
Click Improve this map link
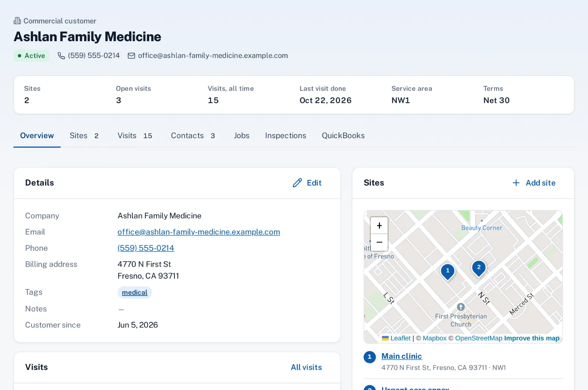(531, 338)
